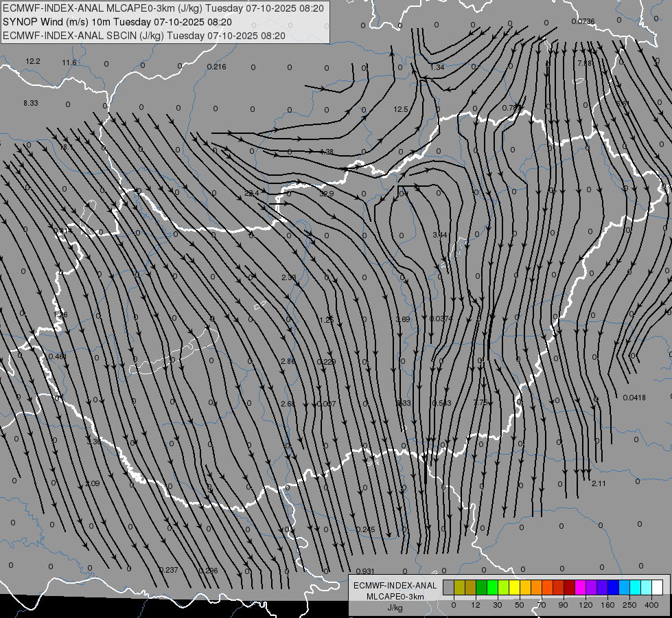Click the map value 12.2
Viewport: 672px width, 618px height.
[x=32, y=61]
